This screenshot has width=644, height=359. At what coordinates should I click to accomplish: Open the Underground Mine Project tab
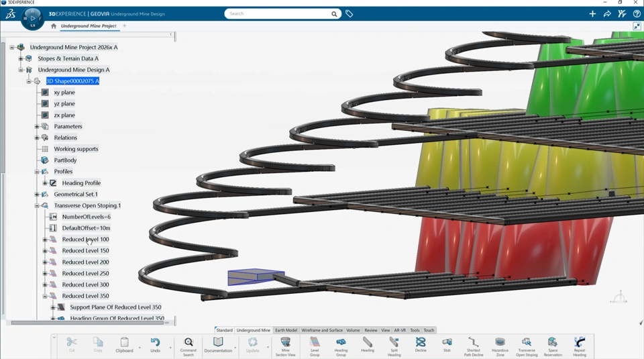pos(89,26)
